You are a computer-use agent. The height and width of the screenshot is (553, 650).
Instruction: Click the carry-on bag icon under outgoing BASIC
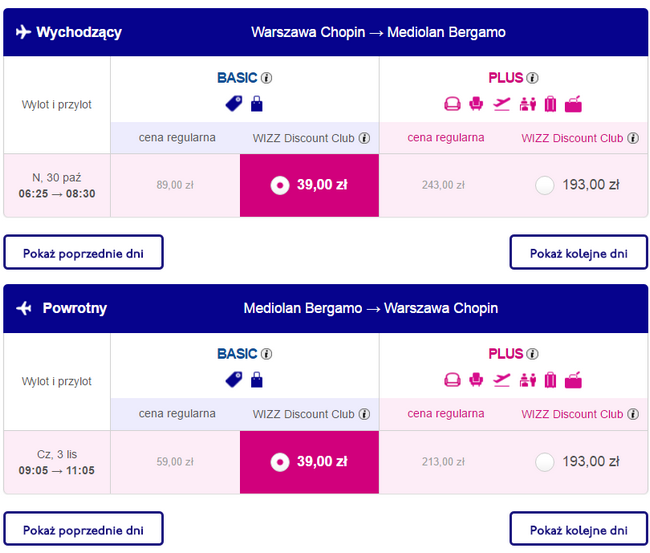[256, 103]
